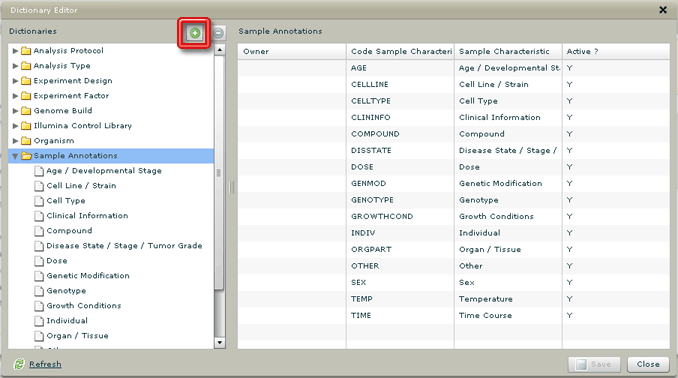
Task: Click the document icon beside Dose
Action: click(x=39, y=261)
